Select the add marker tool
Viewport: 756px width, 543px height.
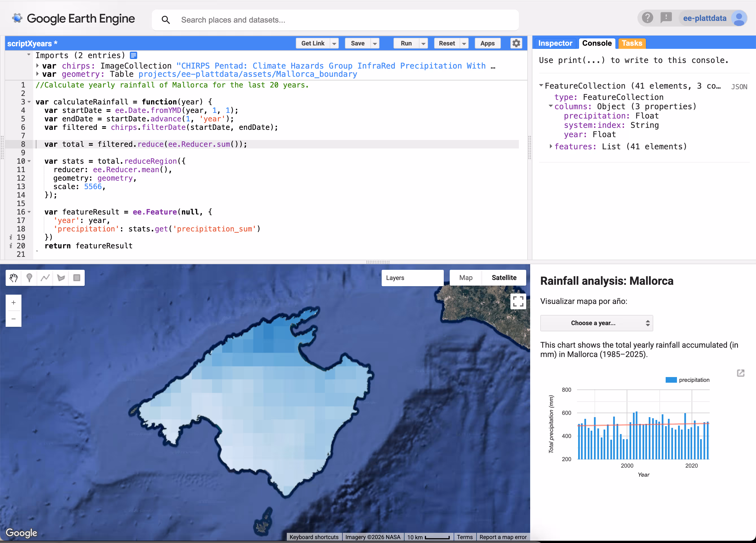coord(29,278)
